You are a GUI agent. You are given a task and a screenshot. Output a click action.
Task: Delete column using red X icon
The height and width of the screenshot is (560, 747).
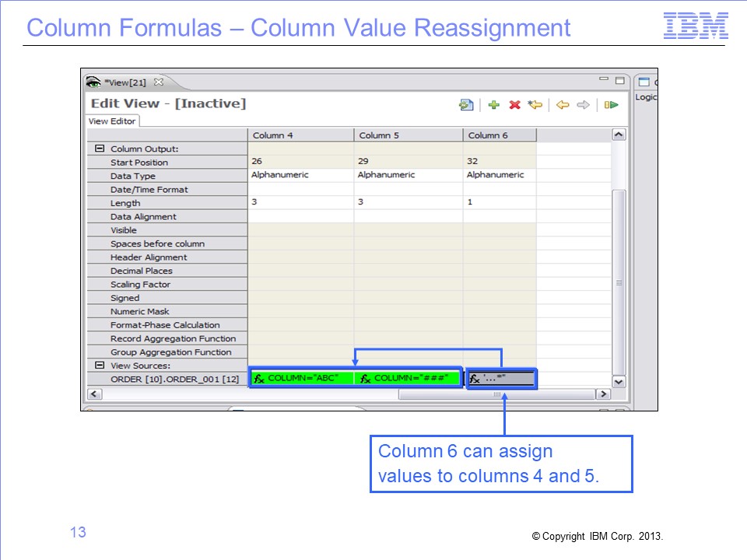click(x=514, y=105)
